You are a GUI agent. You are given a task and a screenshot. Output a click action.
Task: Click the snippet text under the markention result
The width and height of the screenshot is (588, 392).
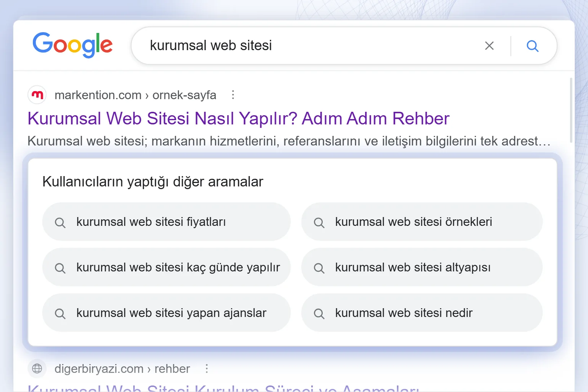(289, 141)
